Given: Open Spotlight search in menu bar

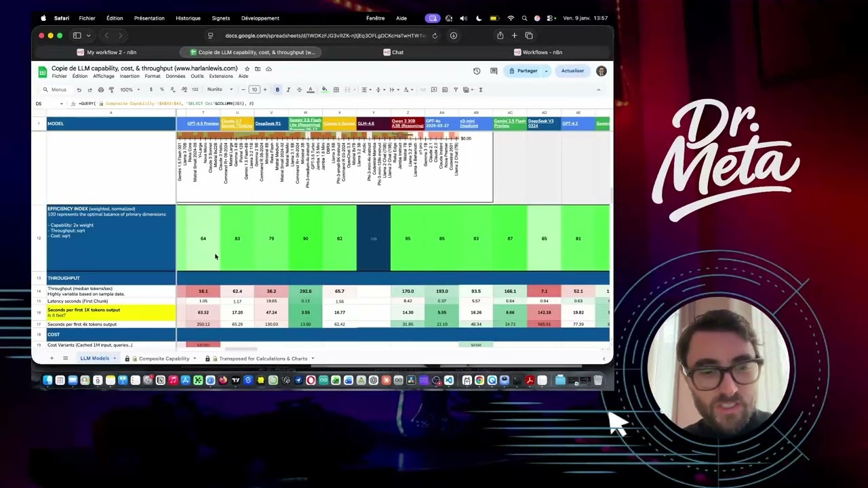Looking at the screenshot, I should (x=524, y=18).
